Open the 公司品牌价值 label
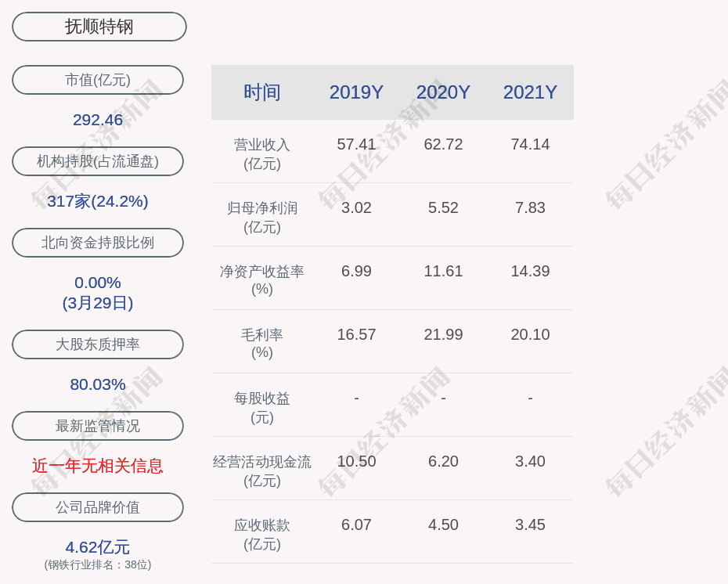The width and height of the screenshot is (728, 584). [98, 507]
